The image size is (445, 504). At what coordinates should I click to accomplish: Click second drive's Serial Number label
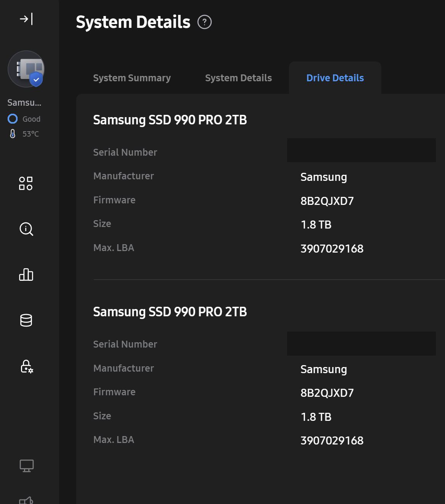coord(125,344)
